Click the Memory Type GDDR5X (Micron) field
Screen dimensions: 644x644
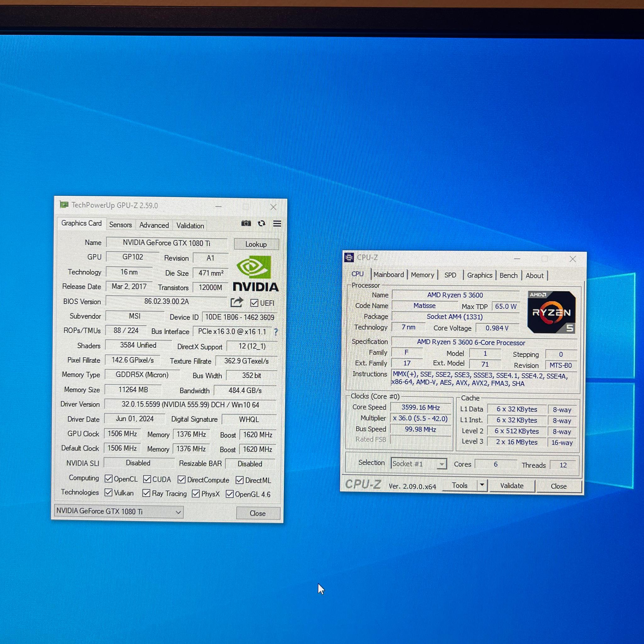point(142,375)
